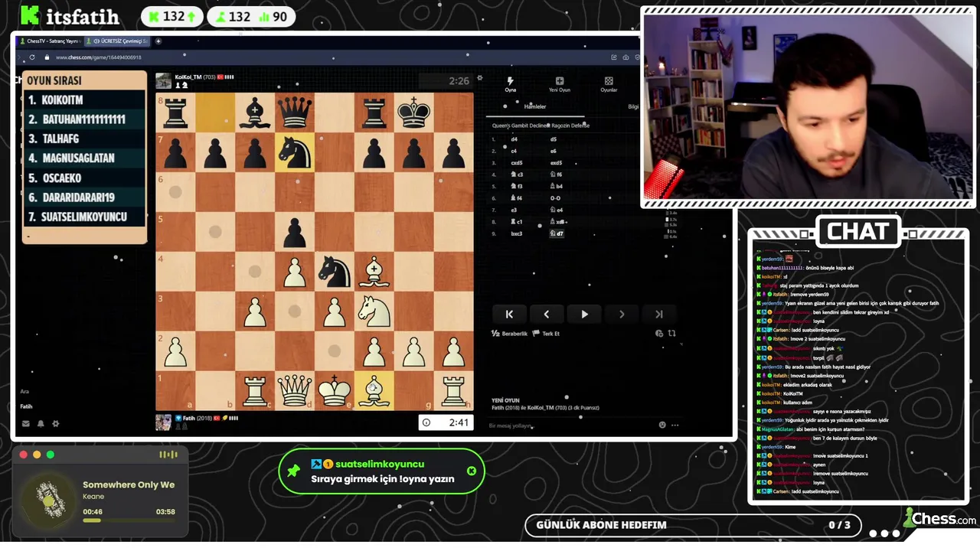This screenshot has height=551, width=980.
Task: Click the Ara search in sidebar
Action: coord(24,391)
